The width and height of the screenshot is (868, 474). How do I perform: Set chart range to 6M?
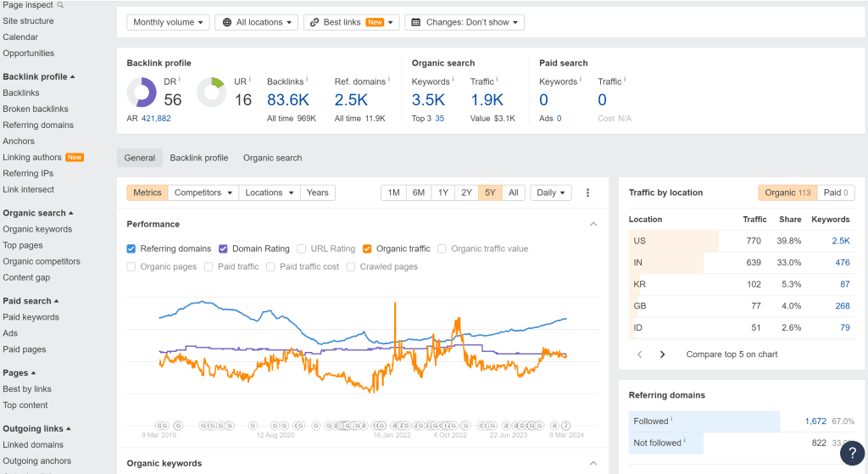pos(419,192)
